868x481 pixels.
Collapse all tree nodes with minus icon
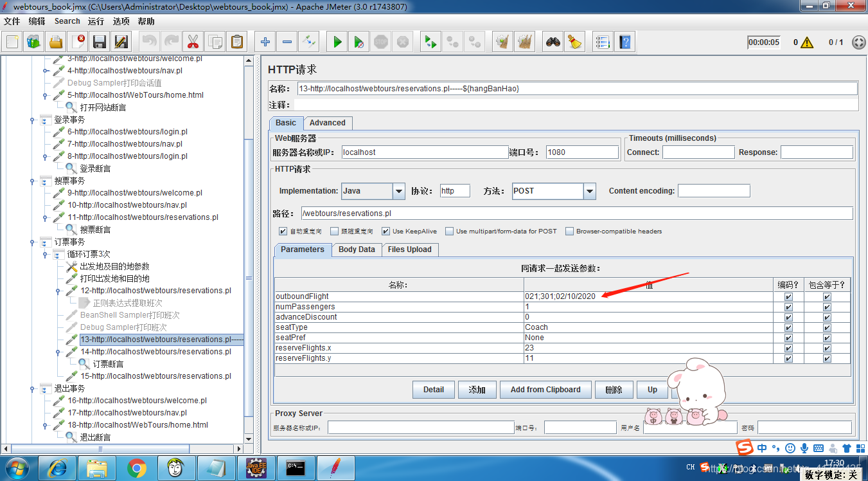(287, 42)
